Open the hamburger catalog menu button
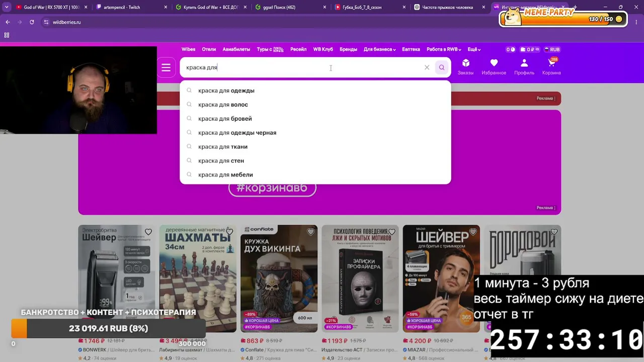This screenshot has height=362, width=644. point(166,68)
